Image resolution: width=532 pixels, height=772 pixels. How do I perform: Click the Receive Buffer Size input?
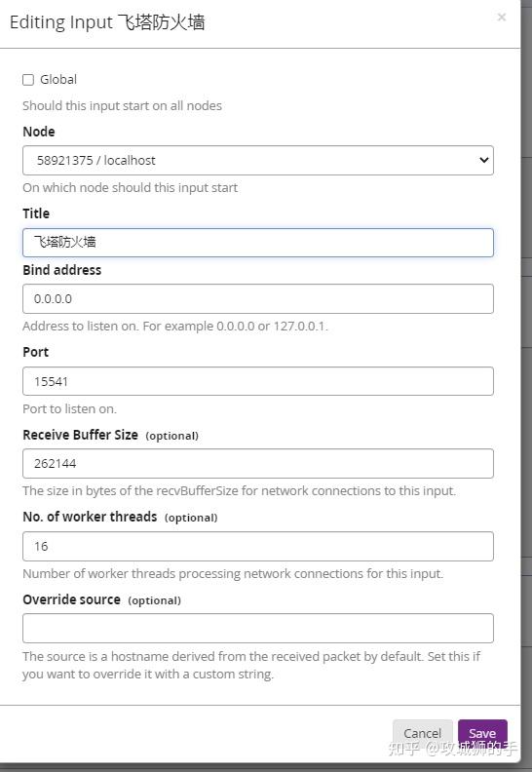click(x=258, y=463)
